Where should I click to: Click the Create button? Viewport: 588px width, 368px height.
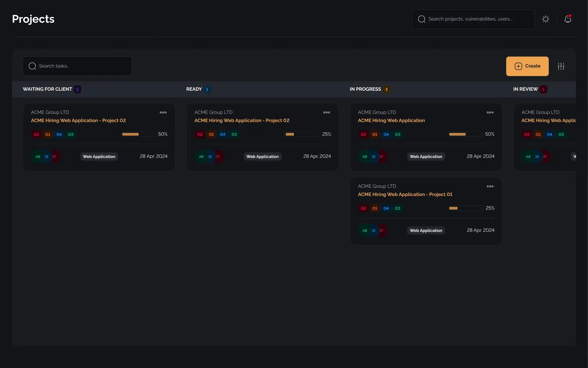(x=527, y=66)
